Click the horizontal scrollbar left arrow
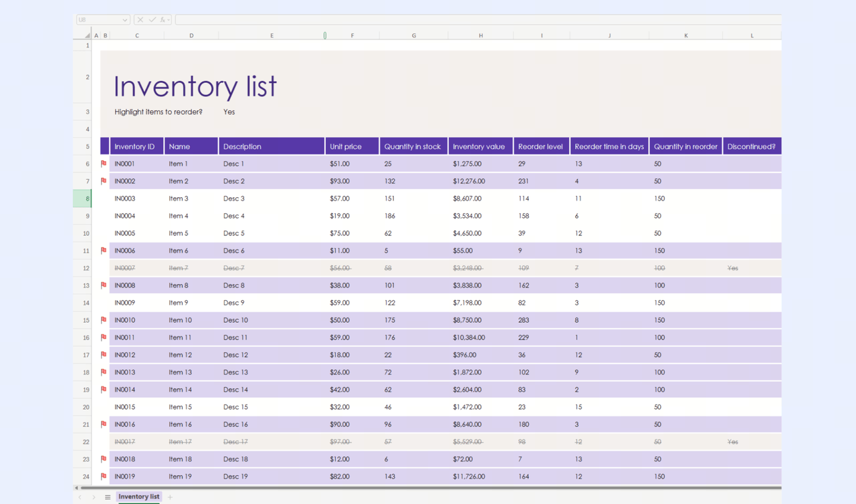 coord(76,488)
